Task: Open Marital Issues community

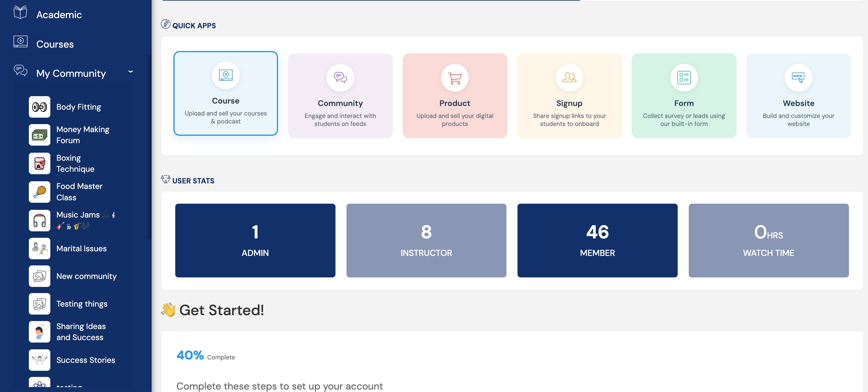Action: pos(81,249)
